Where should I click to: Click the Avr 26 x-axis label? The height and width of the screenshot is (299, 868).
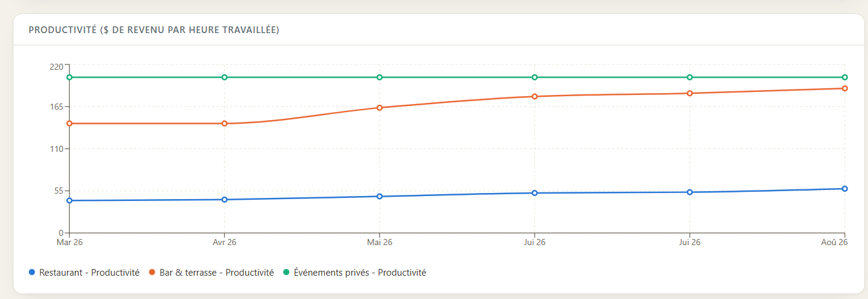[x=224, y=243]
